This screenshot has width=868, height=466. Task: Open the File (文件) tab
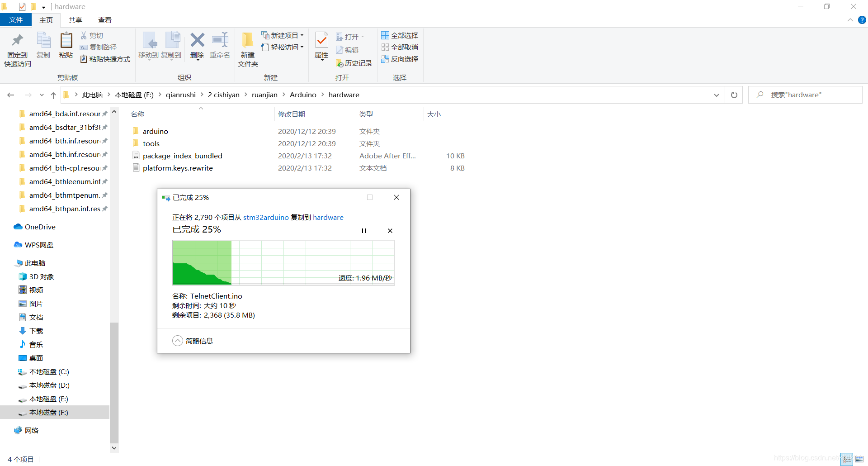(x=16, y=20)
